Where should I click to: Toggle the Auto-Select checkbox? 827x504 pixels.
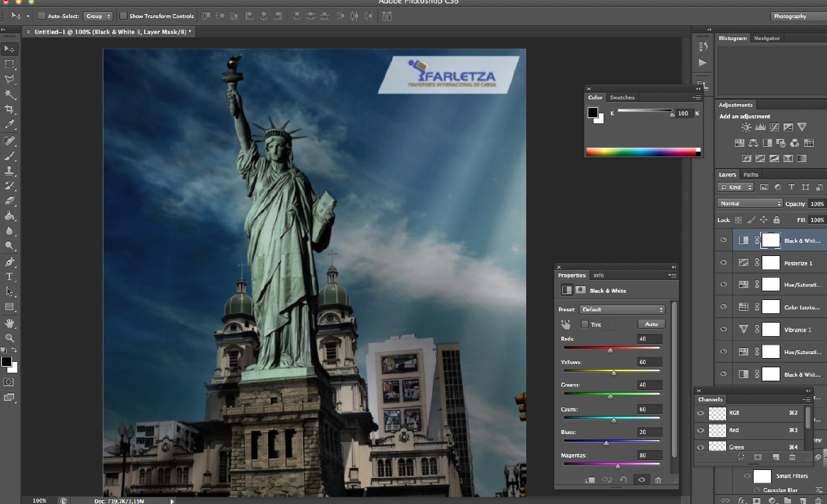tap(41, 16)
